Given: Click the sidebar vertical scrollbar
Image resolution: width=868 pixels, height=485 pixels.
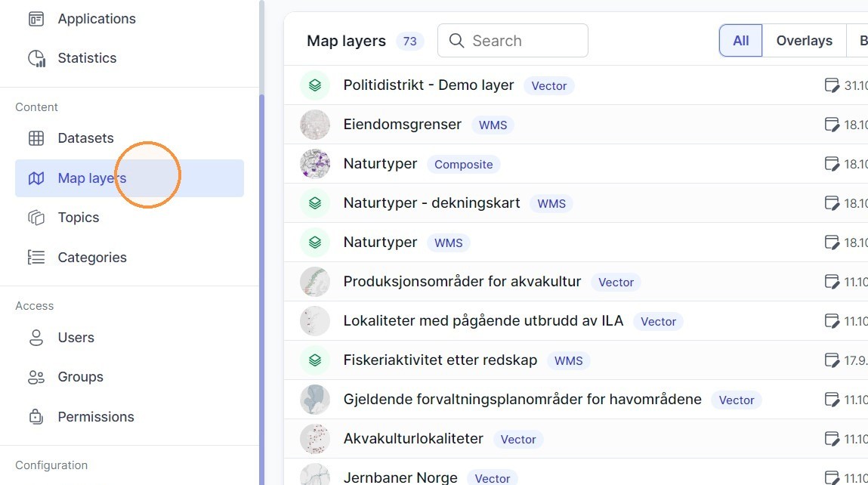Looking at the screenshot, I should point(262,289).
